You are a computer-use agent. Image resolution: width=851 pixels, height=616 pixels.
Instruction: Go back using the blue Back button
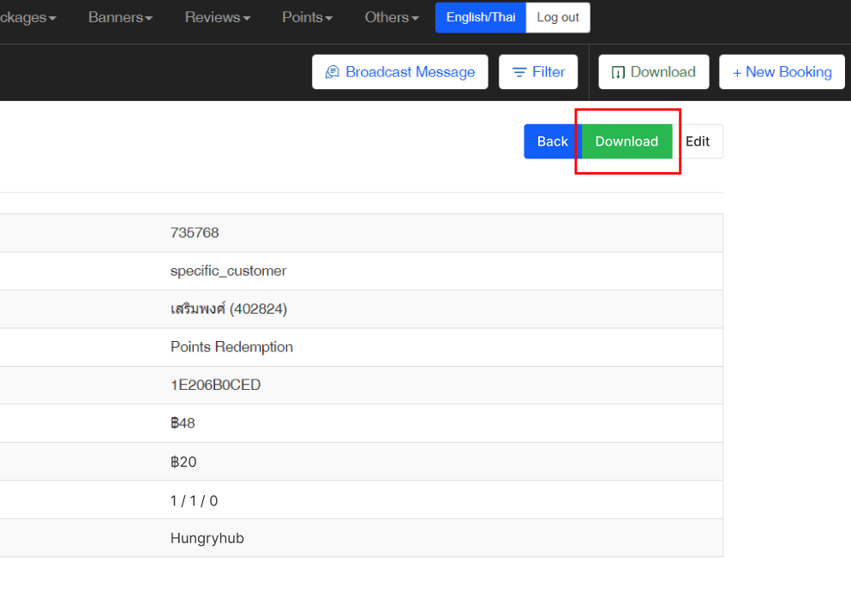tap(552, 141)
